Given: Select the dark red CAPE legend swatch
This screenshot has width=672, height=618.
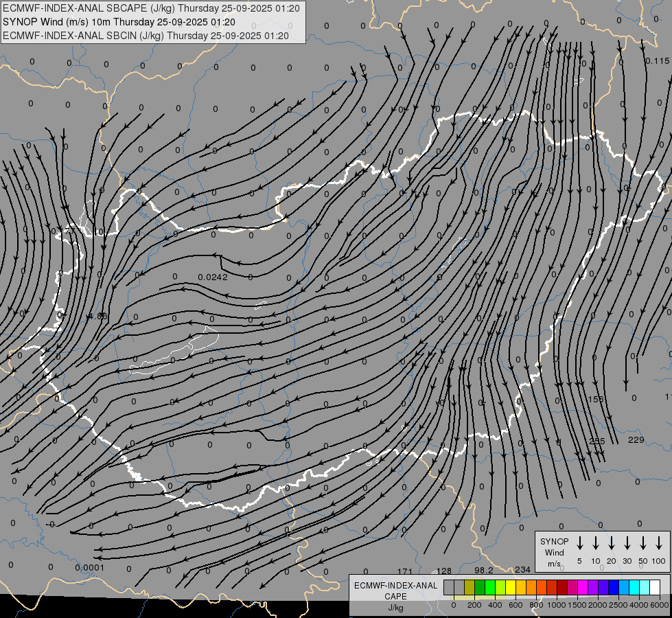Looking at the screenshot, I should point(562,587).
